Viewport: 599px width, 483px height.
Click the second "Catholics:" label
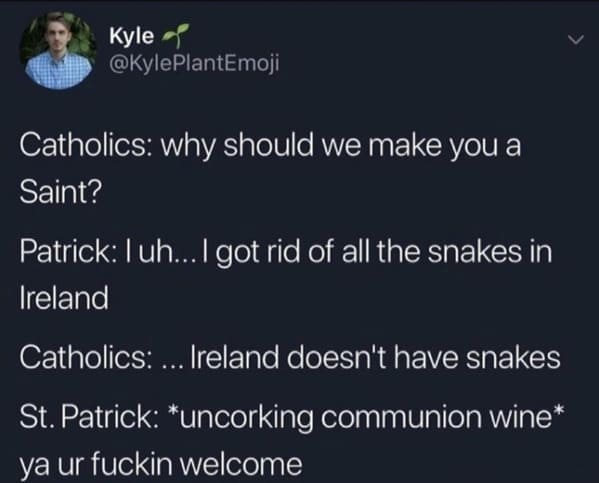tap(84, 358)
